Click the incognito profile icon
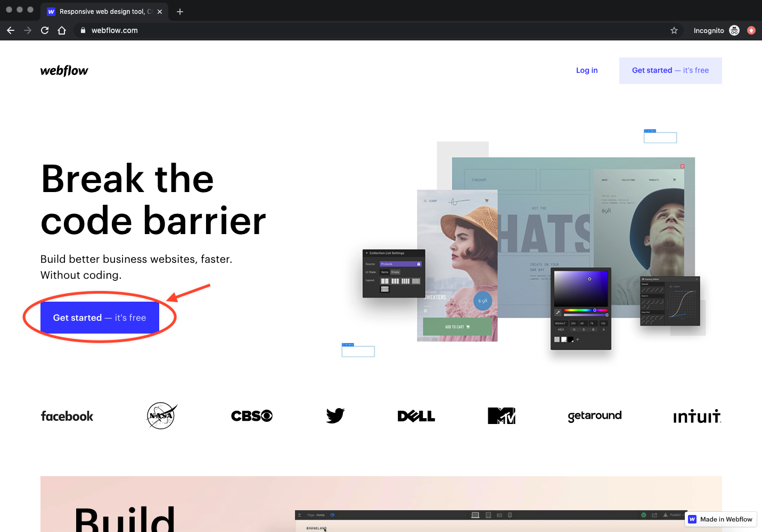The width and height of the screenshot is (762, 532). [x=734, y=30]
